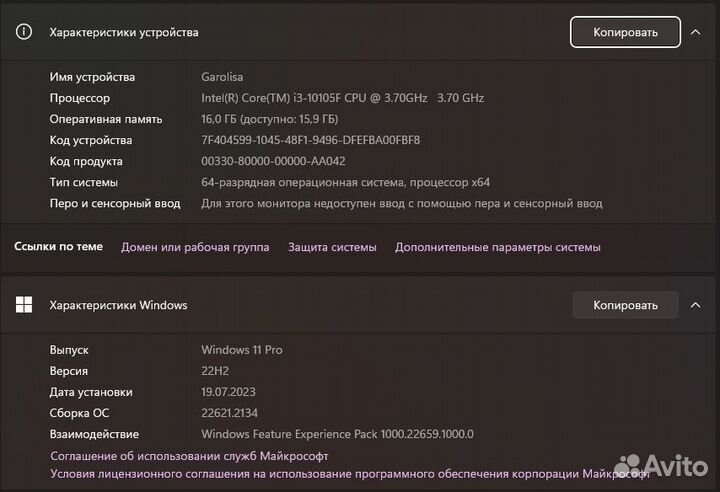The image size is (720, 492).
Task: Open Дополнительные параметры системы link
Action: click(x=497, y=247)
